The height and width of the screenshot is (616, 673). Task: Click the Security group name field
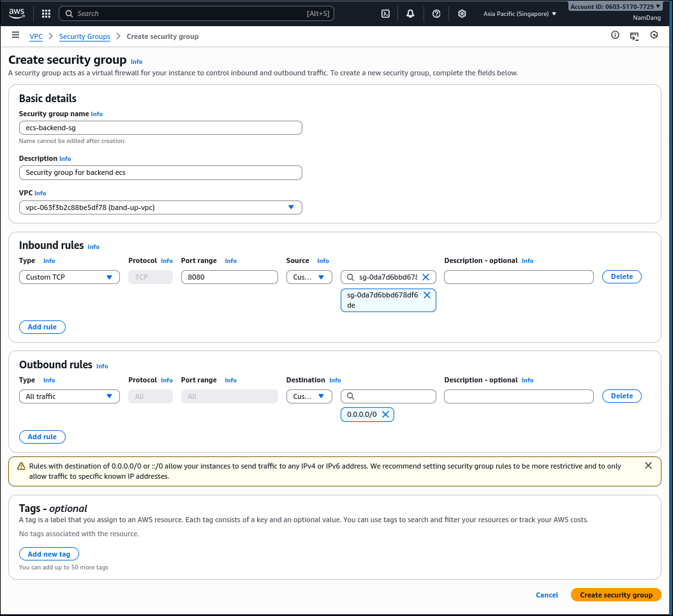160,127
